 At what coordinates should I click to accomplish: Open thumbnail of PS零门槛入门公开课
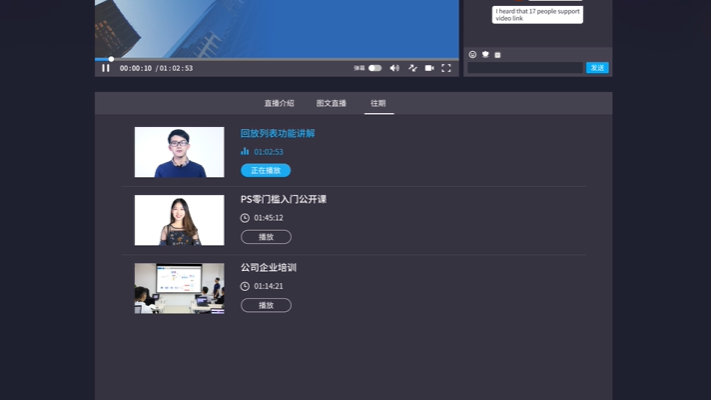pyautogui.click(x=179, y=220)
